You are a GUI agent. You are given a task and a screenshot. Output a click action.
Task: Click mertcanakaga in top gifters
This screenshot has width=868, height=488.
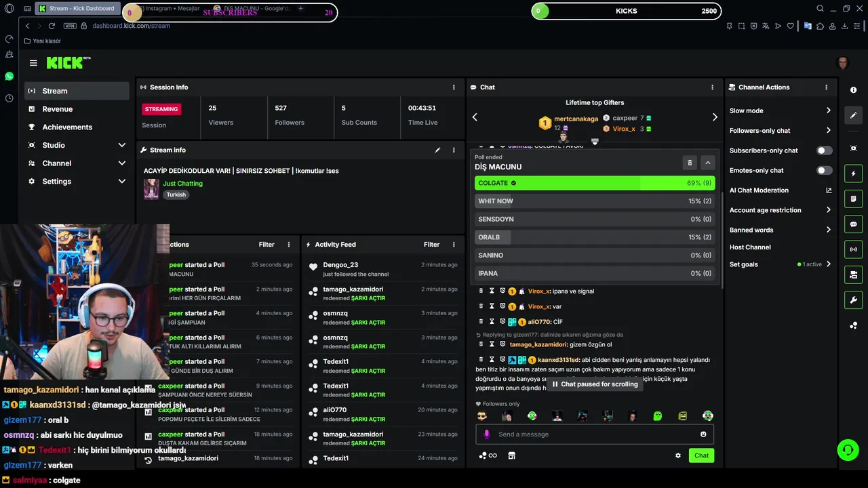click(x=576, y=119)
